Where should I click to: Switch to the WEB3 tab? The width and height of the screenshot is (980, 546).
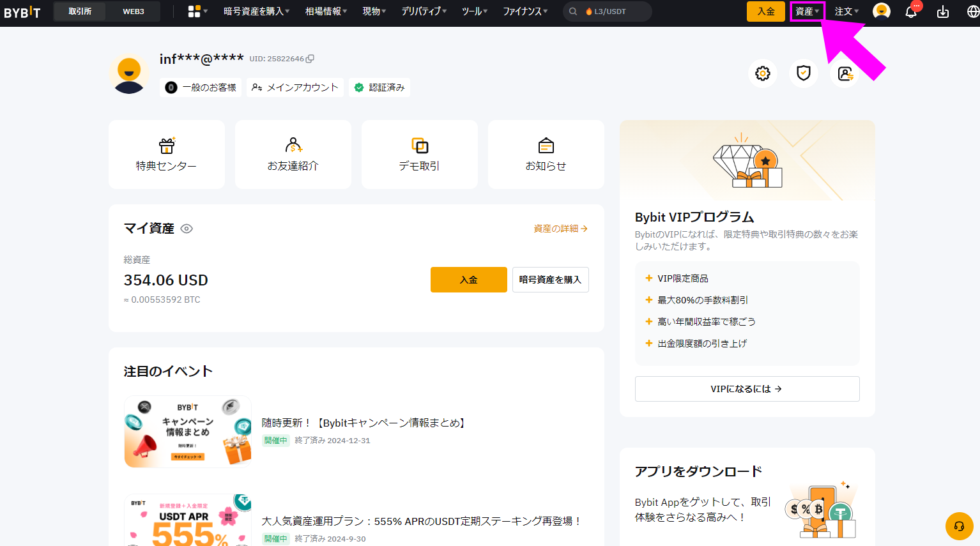click(x=134, y=11)
